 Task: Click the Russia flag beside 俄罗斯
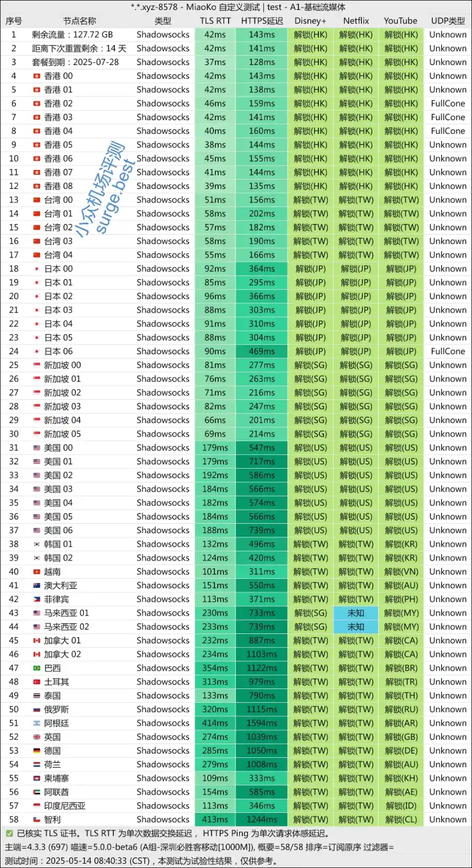pos(37,710)
